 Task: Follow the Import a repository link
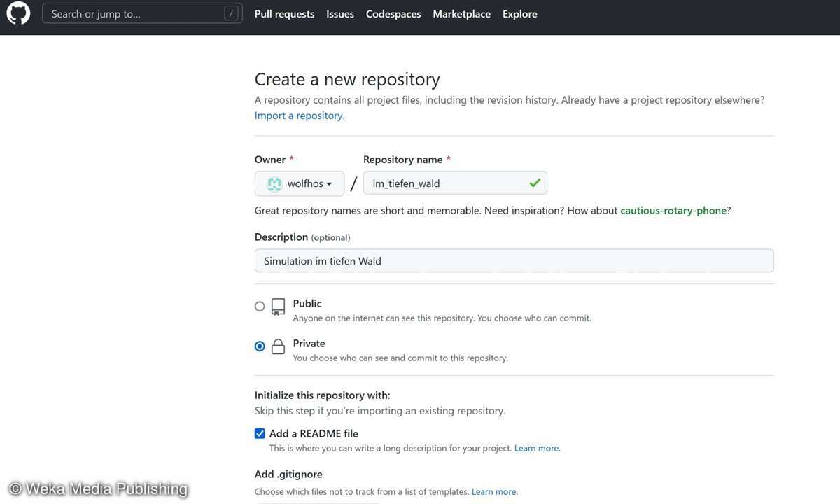coord(300,115)
